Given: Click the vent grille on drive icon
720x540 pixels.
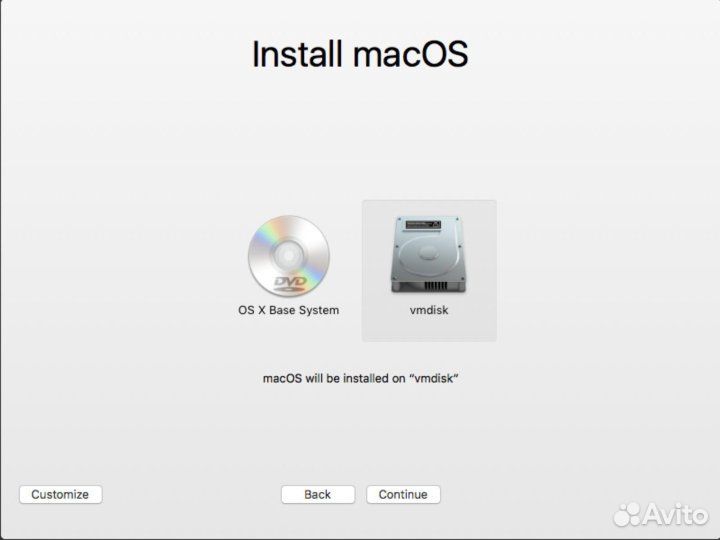Looking at the screenshot, I should click(x=435, y=285).
